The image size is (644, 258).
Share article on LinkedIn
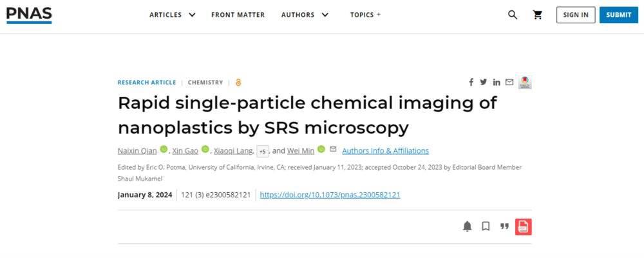click(497, 83)
